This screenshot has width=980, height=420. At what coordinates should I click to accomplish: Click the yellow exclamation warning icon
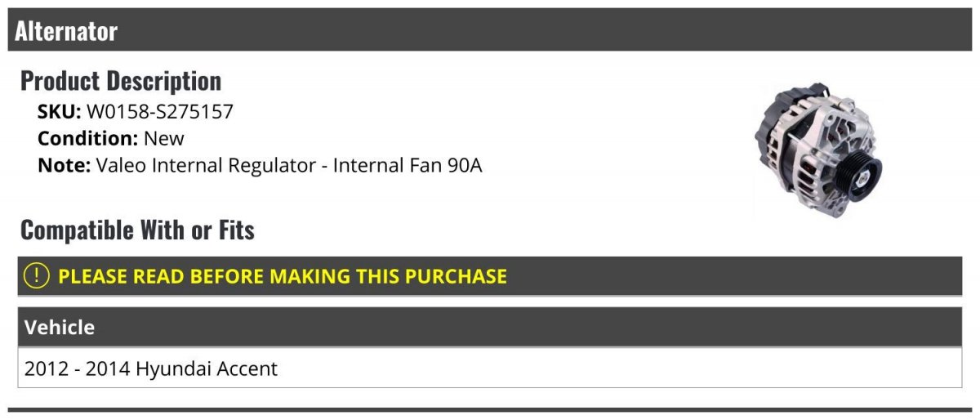(x=37, y=276)
